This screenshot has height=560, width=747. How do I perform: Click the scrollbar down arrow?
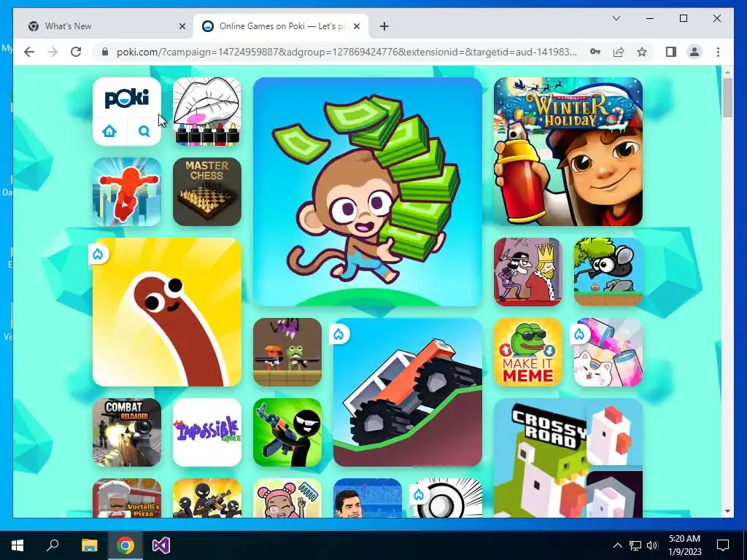point(727,511)
